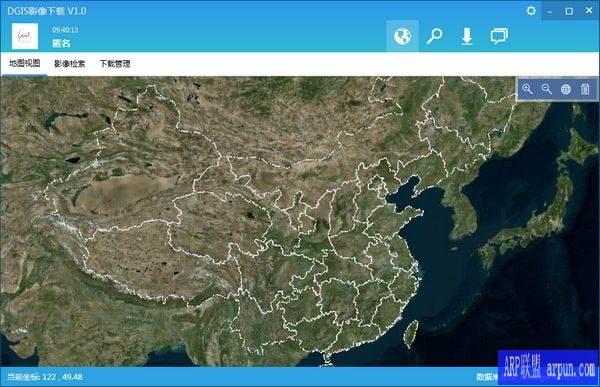Open the settings gear icon
This screenshot has height=387, width=600.
[x=531, y=11]
